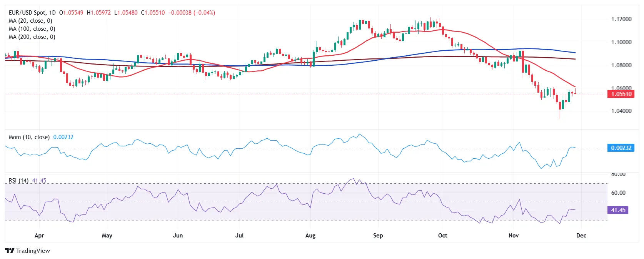
Task: Click the TradingView logo icon
Action: coord(10,251)
